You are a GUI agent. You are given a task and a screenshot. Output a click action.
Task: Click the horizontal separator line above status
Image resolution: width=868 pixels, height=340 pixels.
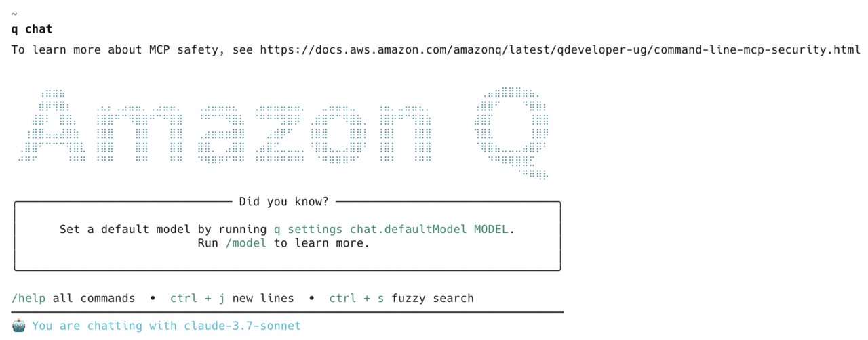coord(288,312)
